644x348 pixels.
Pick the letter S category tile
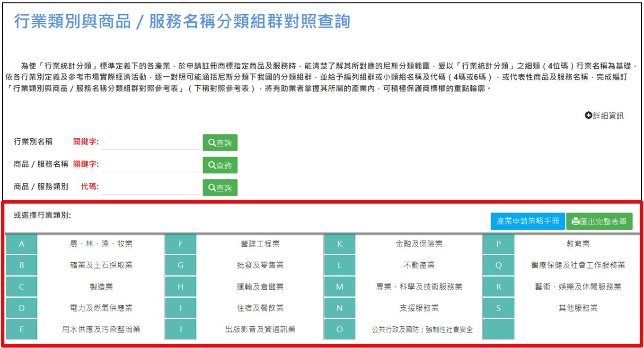tap(498, 308)
